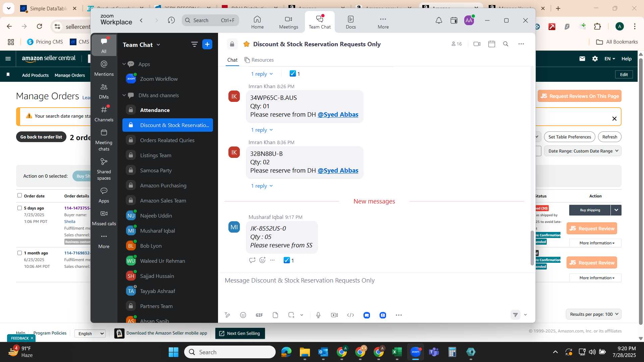The image size is (644, 362).
Task: Open the channel calendar schedule icon
Action: pos(492,44)
